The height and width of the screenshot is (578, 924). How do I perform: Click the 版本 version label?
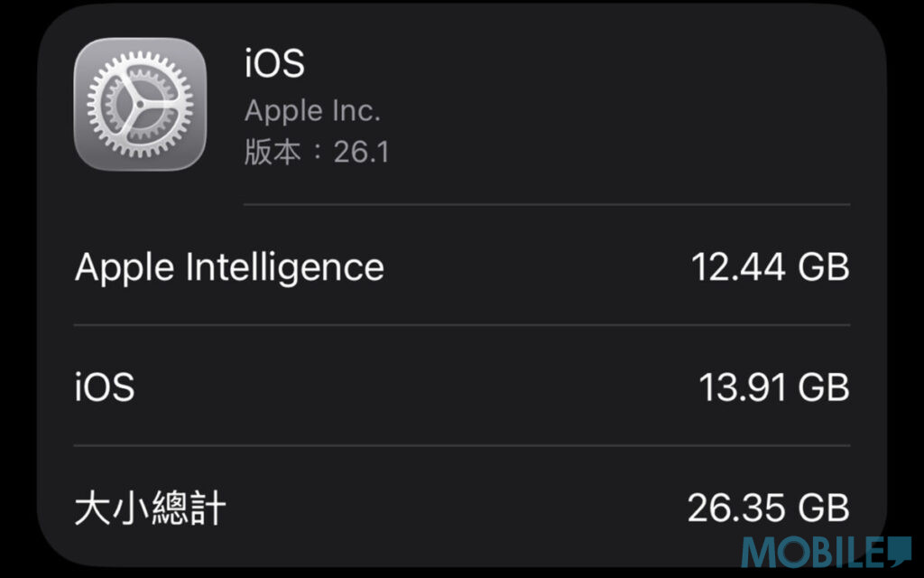point(273,152)
